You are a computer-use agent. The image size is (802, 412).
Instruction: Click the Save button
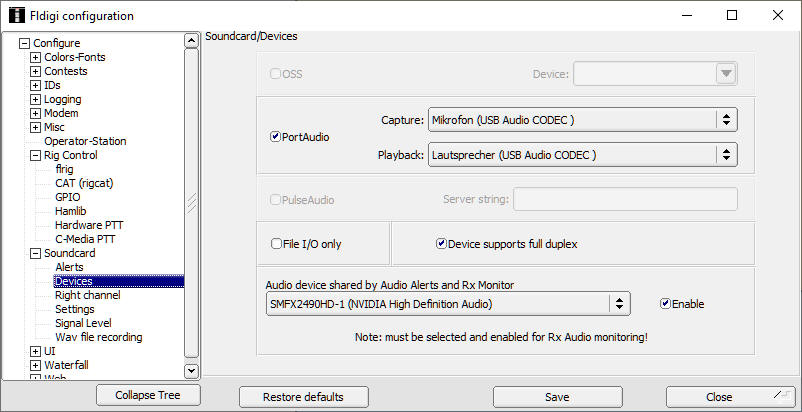(557, 397)
